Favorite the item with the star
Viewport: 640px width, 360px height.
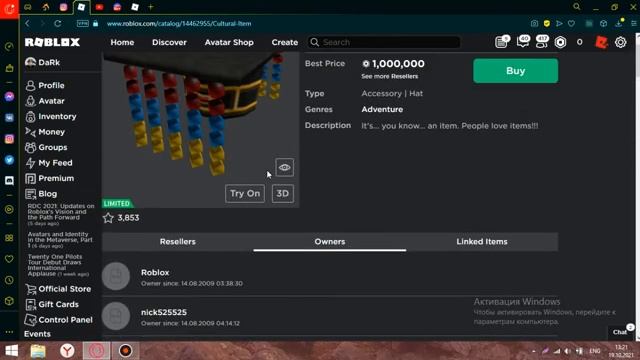click(108, 218)
